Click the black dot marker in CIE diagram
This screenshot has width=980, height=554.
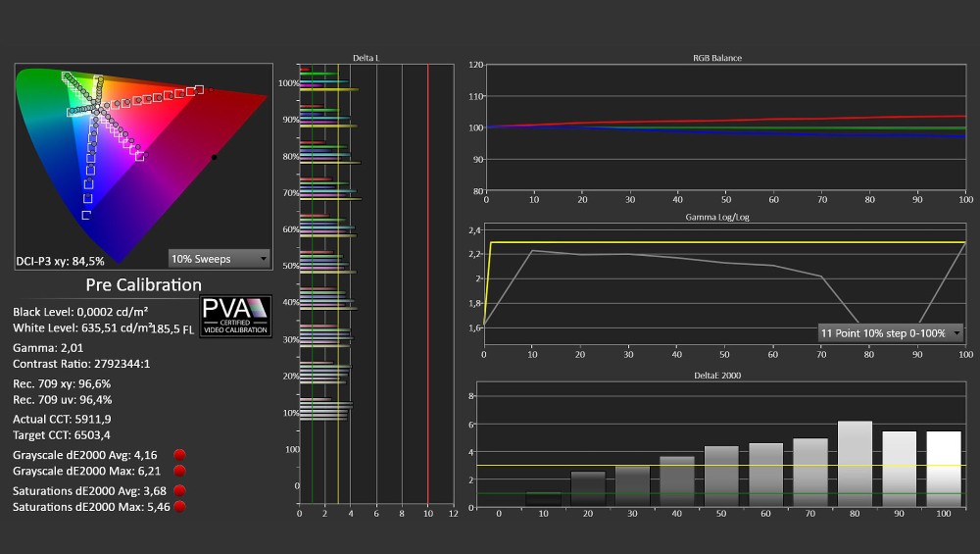click(214, 158)
